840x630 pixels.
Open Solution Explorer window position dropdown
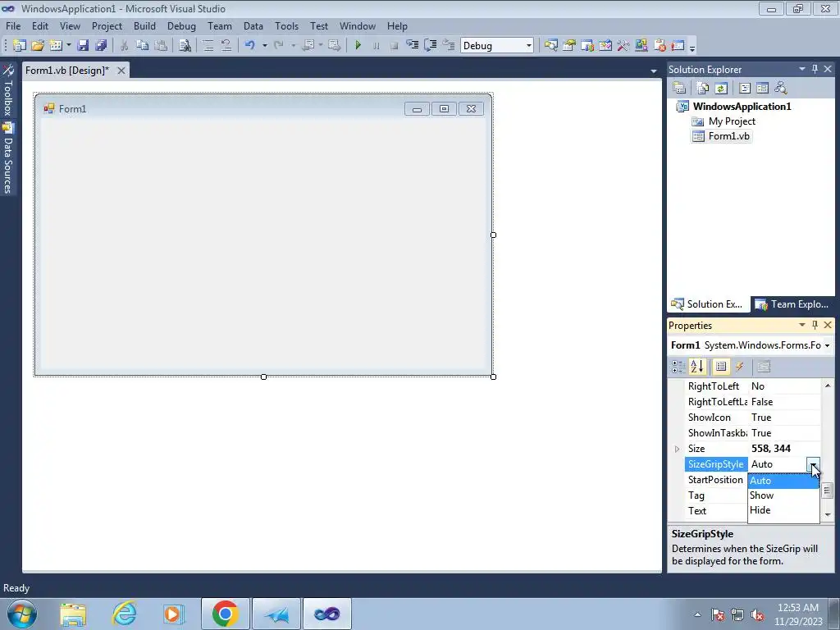pos(802,69)
